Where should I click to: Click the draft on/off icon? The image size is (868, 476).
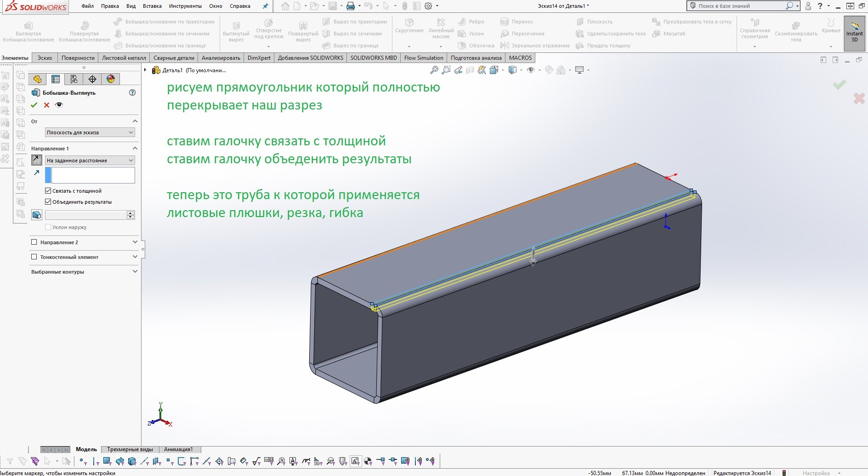(37, 215)
